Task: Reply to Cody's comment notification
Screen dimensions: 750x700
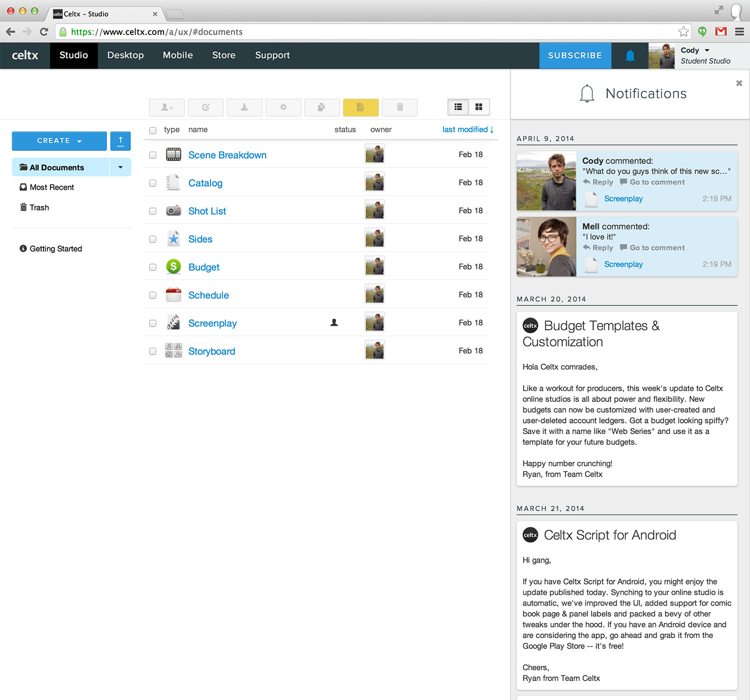Action: 598,182
